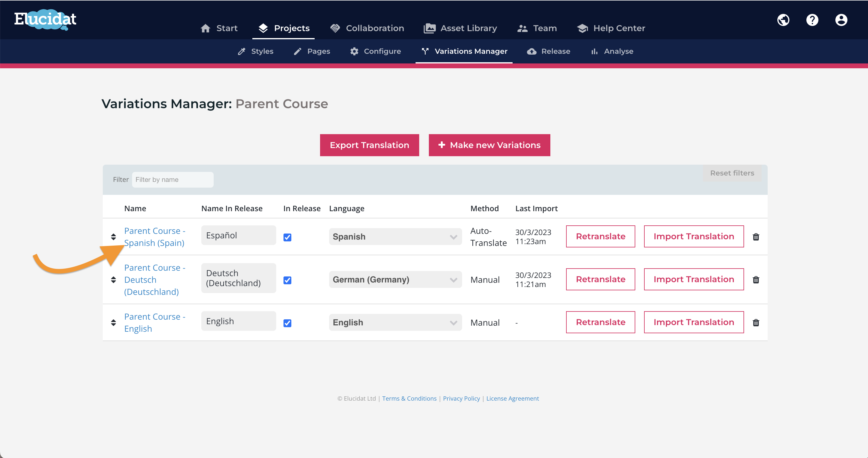This screenshot has width=868, height=458.
Task: Import Translation for Spanish row
Action: tap(694, 237)
